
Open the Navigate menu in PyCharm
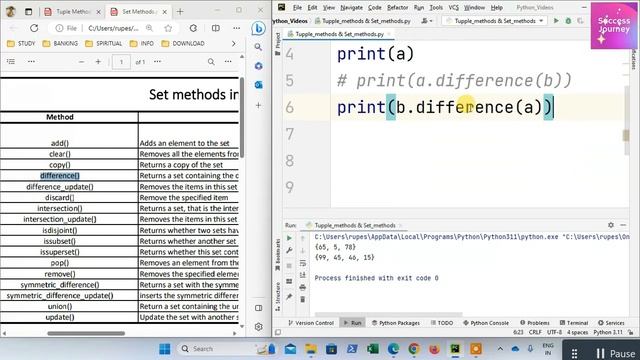351,7
